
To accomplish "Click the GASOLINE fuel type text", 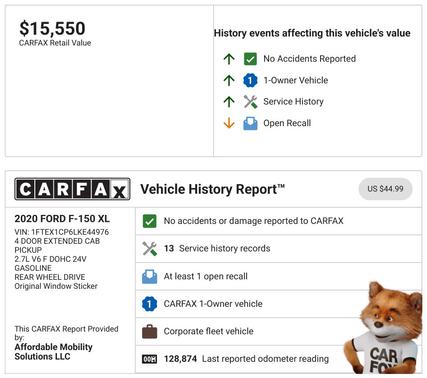I will point(33,268).
